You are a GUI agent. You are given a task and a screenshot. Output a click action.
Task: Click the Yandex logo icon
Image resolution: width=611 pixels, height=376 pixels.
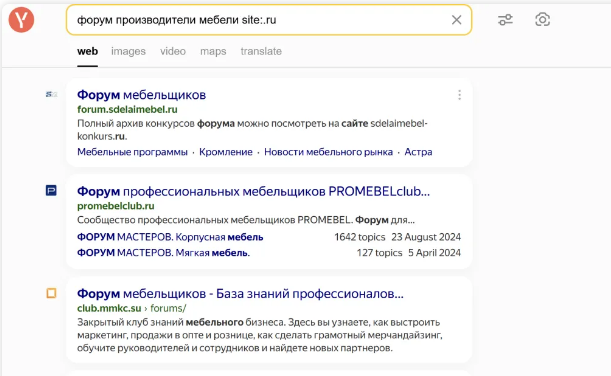click(x=21, y=20)
